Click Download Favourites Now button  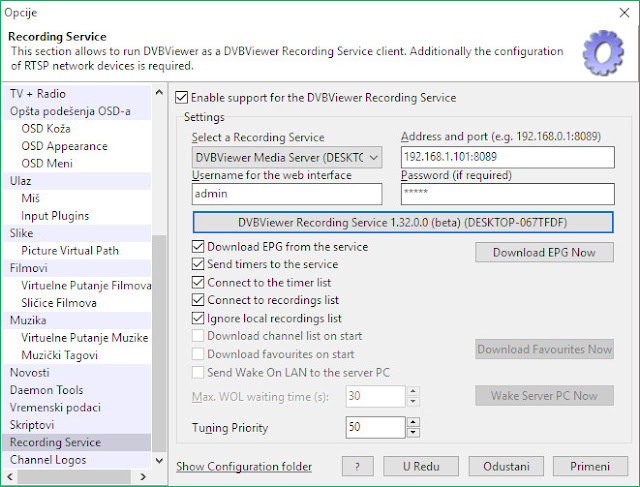[544, 349]
